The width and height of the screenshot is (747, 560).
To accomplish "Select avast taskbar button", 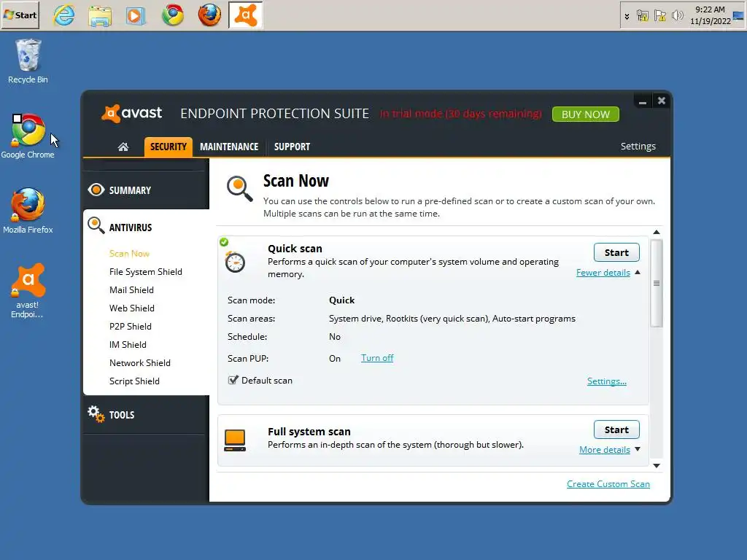I will tap(245, 15).
